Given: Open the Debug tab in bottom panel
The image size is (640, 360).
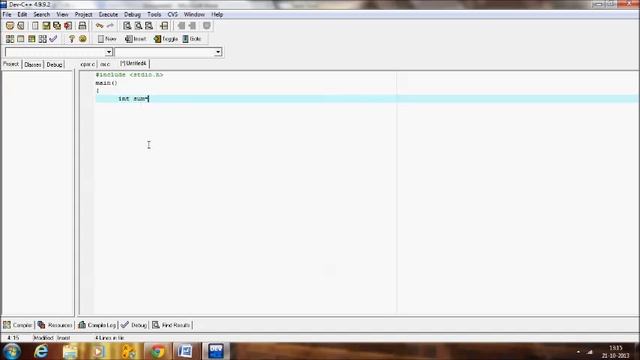Looking at the screenshot, I should click(134, 325).
